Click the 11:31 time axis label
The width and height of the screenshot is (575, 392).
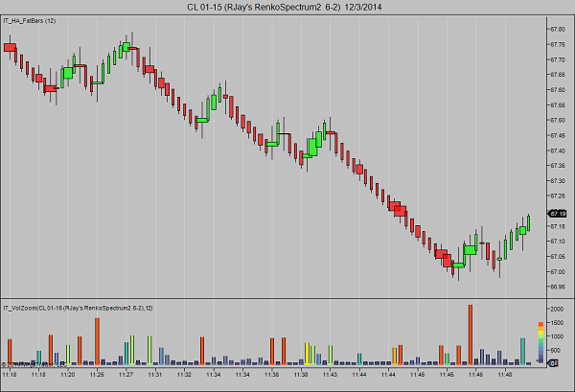(155, 375)
